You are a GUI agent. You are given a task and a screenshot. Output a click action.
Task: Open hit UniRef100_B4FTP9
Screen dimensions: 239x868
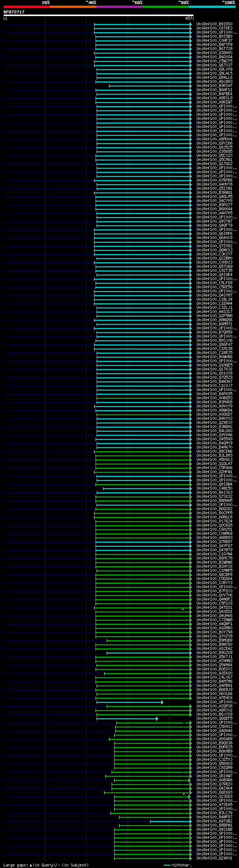click(x=214, y=45)
